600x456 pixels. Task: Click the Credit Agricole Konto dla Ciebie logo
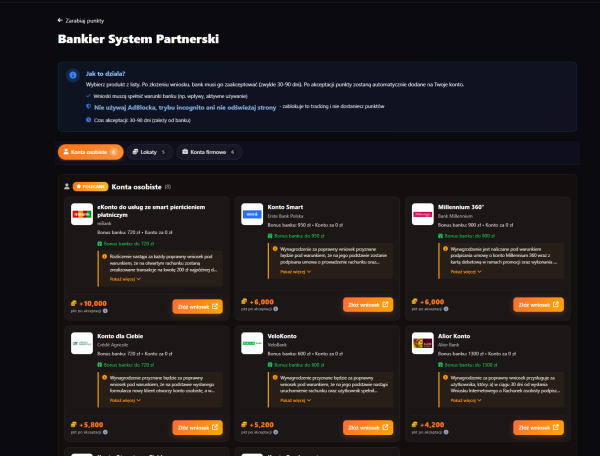(x=82, y=343)
